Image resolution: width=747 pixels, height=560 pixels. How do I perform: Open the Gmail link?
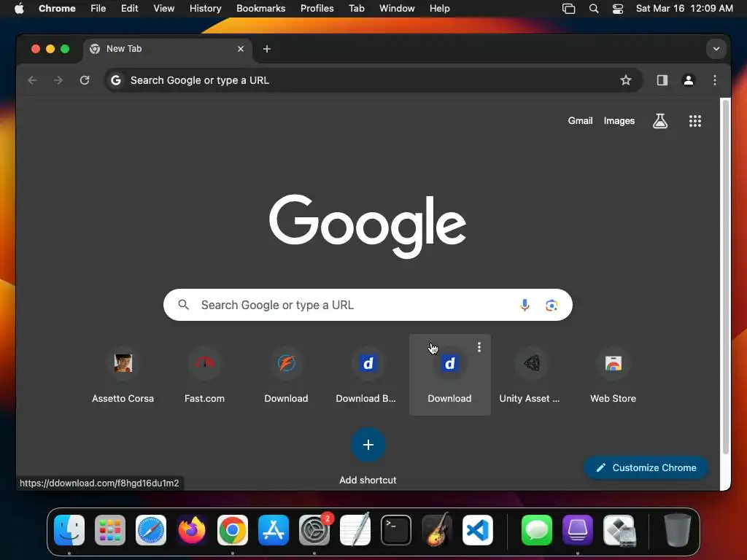click(x=580, y=121)
